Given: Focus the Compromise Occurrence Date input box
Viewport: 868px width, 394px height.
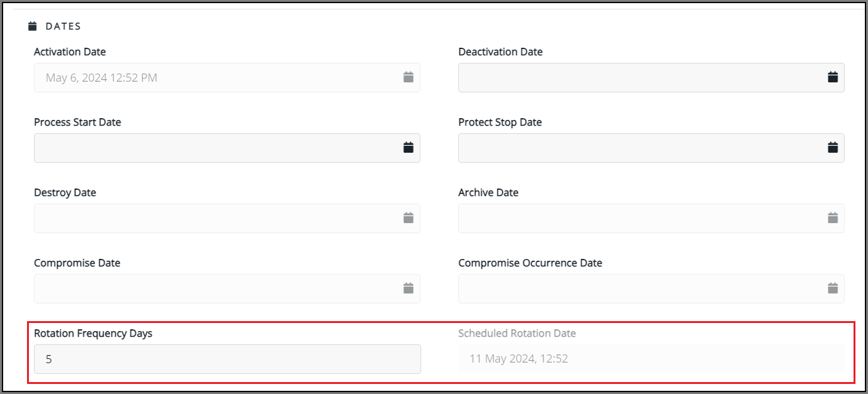Looking at the screenshot, I should tap(638, 289).
